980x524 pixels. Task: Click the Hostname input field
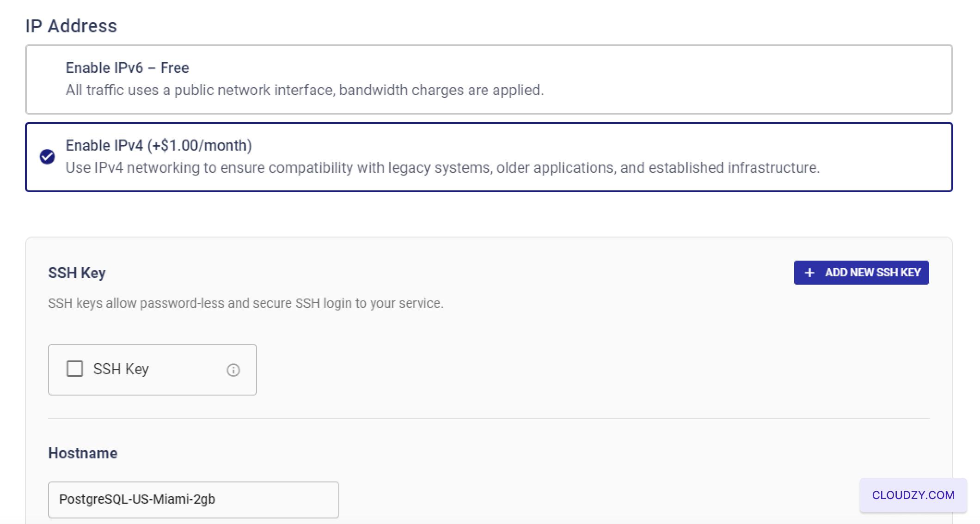tap(193, 500)
